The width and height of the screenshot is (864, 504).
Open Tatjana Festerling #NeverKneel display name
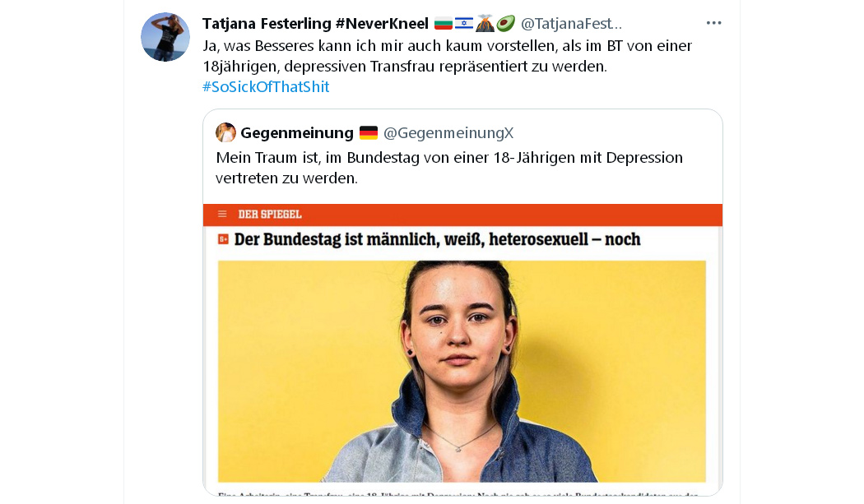click(x=315, y=24)
